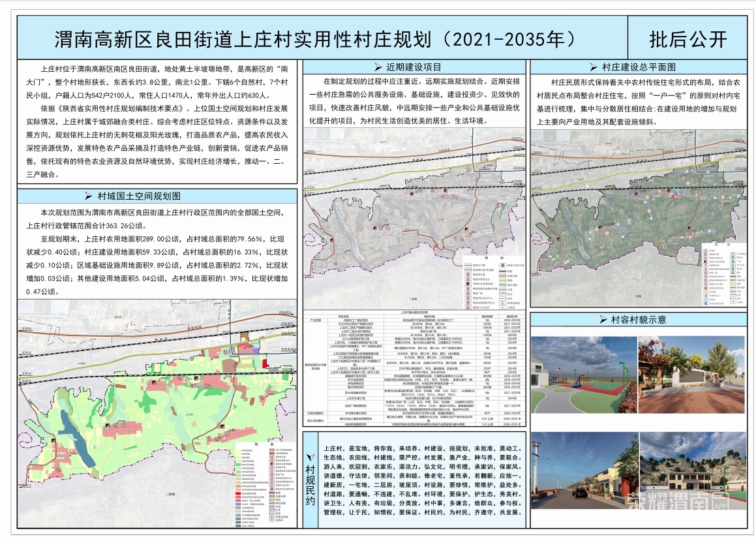Open the hillside village houses rendering

coord(692,470)
